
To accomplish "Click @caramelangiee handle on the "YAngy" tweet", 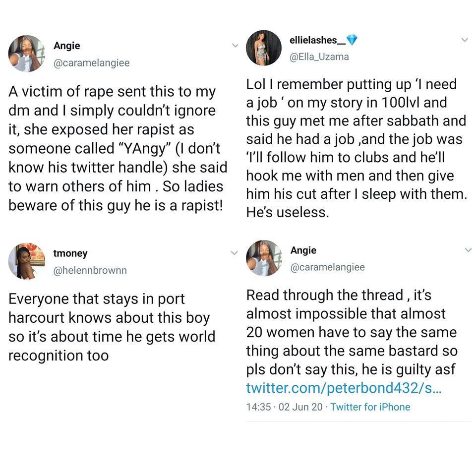I will [91, 63].
